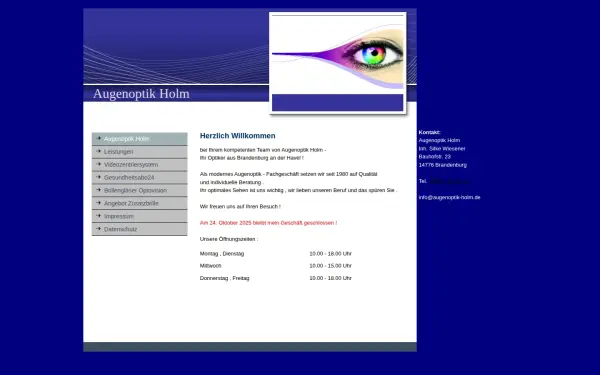
Task: Click the info@augenoptik-holm.de email address
Action: [449, 197]
